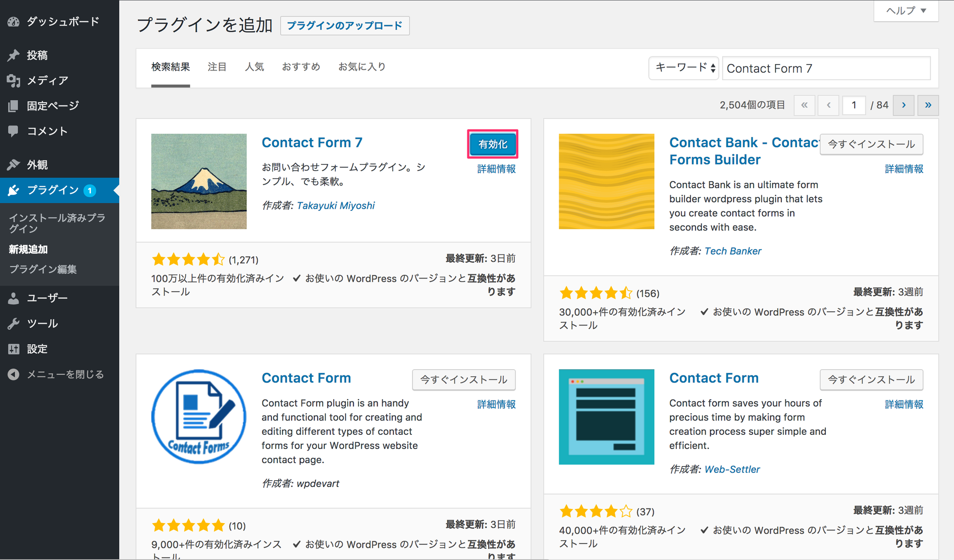This screenshot has width=954, height=560.
Task: Install wpdevart Contact Form plugin
Action: pyautogui.click(x=463, y=380)
